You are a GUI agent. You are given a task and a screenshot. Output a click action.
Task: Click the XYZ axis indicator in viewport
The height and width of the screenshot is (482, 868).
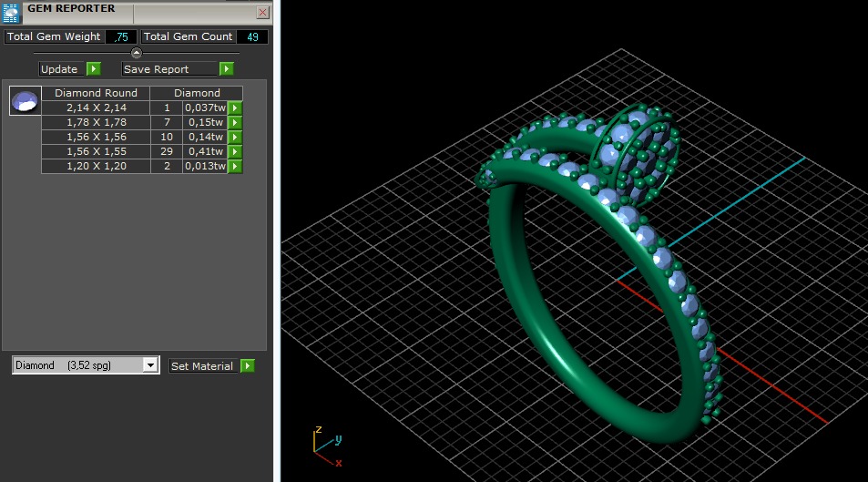point(327,446)
